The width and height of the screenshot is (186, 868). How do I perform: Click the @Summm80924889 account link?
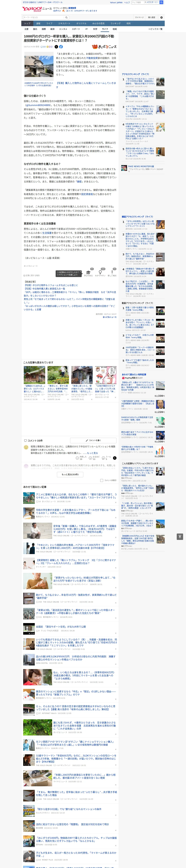[x=38, y=105]
